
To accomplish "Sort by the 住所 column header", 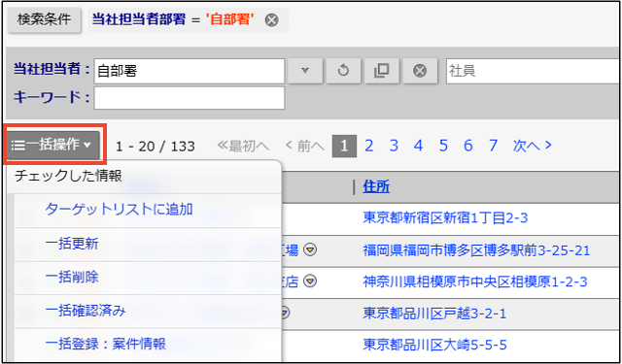I will (376, 186).
